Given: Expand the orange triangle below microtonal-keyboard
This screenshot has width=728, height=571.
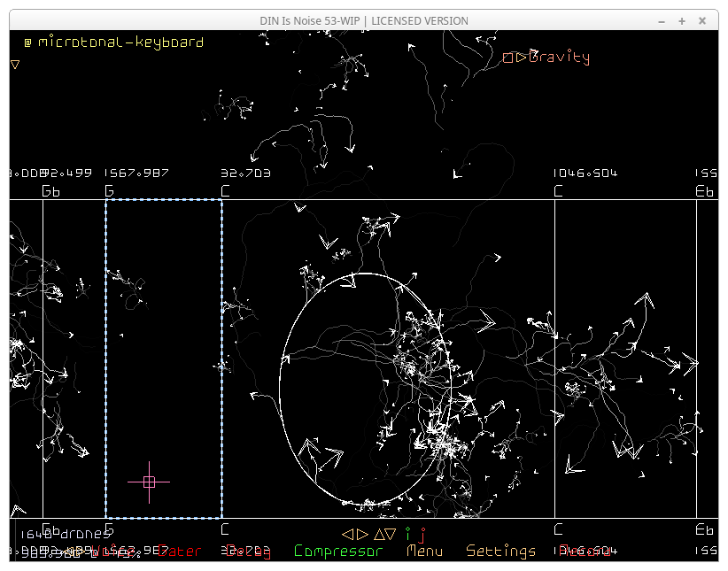Looking at the screenshot, I should coord(15,64).
